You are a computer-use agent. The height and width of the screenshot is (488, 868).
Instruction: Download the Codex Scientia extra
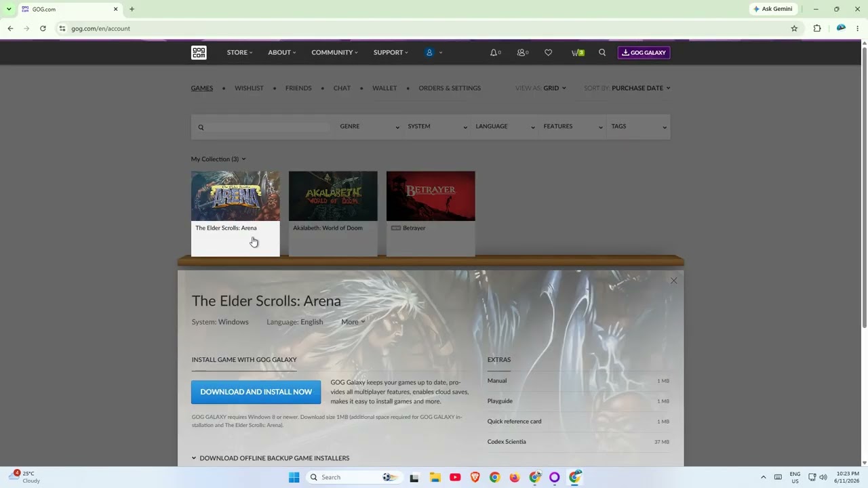click(578, 442)
